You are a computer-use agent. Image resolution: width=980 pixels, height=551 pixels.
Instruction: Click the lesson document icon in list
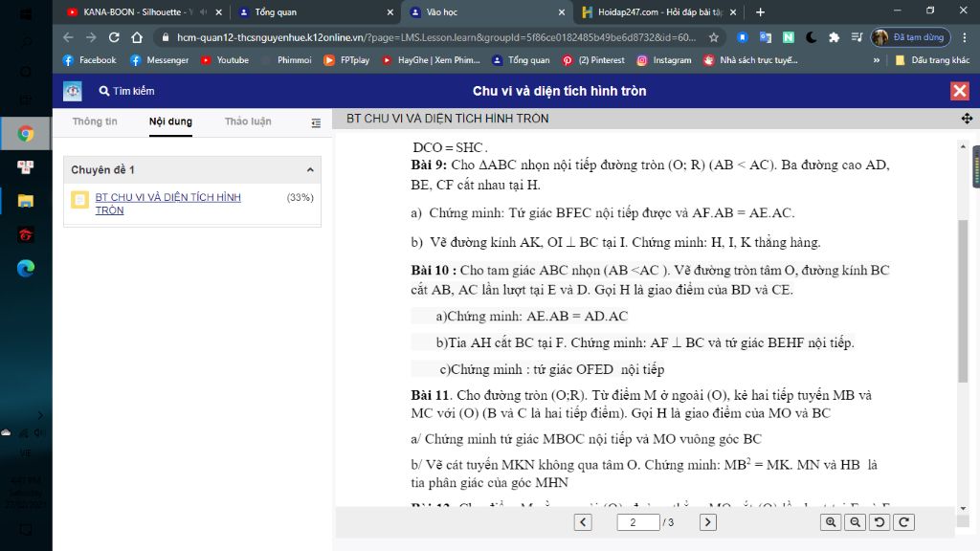coord(79,199)
